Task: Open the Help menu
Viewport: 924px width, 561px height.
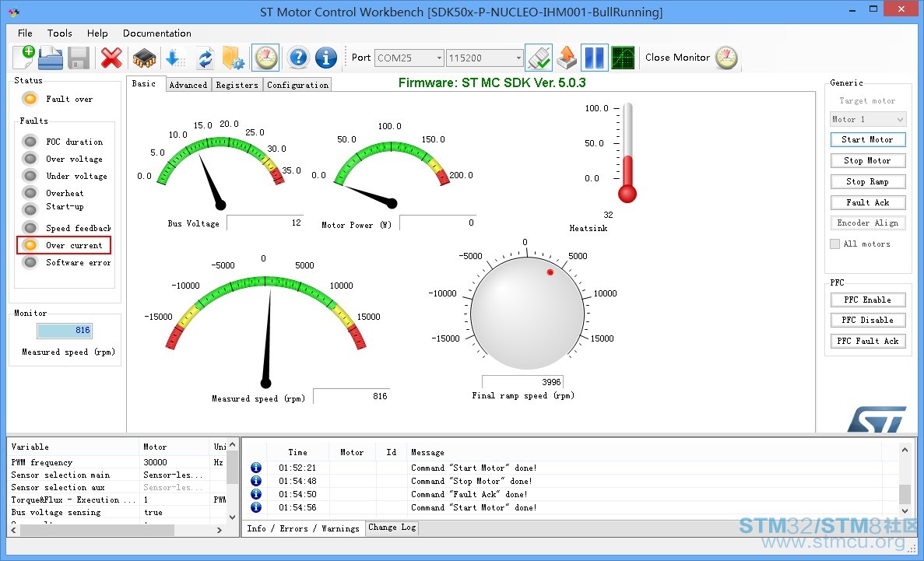Action: [x=97, y=33]
